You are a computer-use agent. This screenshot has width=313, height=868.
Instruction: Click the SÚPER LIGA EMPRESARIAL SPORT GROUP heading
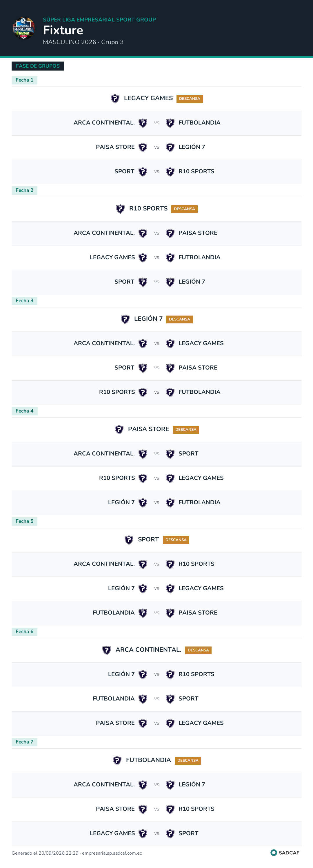coord(99,19)
